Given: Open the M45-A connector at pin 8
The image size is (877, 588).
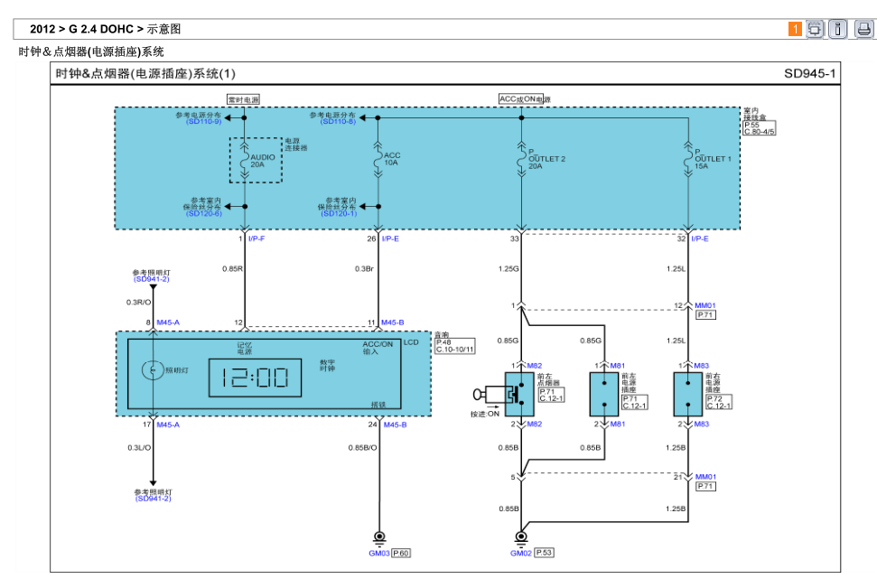Looking at the screenshot, I should click(x=168, y=322).
